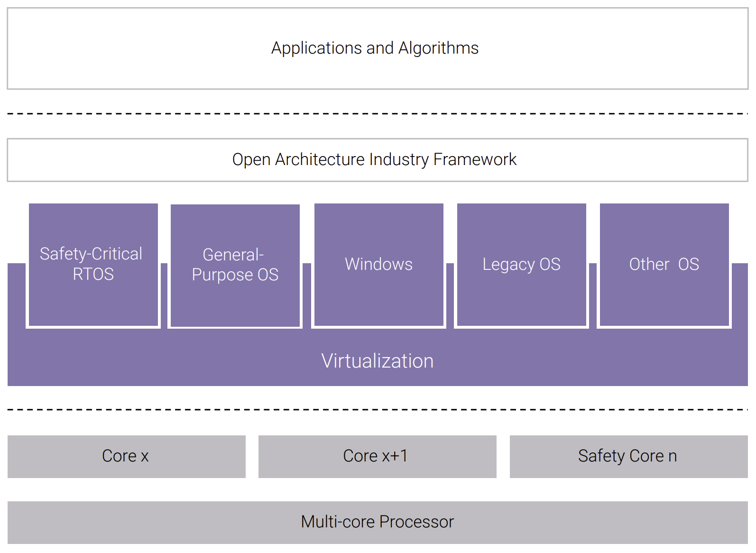Screen dimensions: 756x553
Task: Click the Core x block
Action: click(127, 457)
